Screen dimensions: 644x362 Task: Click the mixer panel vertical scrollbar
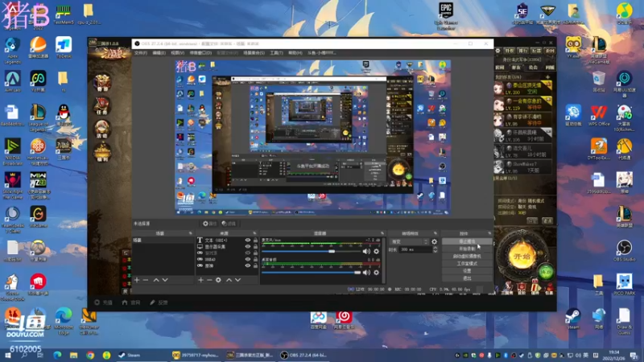click(384, 260)
